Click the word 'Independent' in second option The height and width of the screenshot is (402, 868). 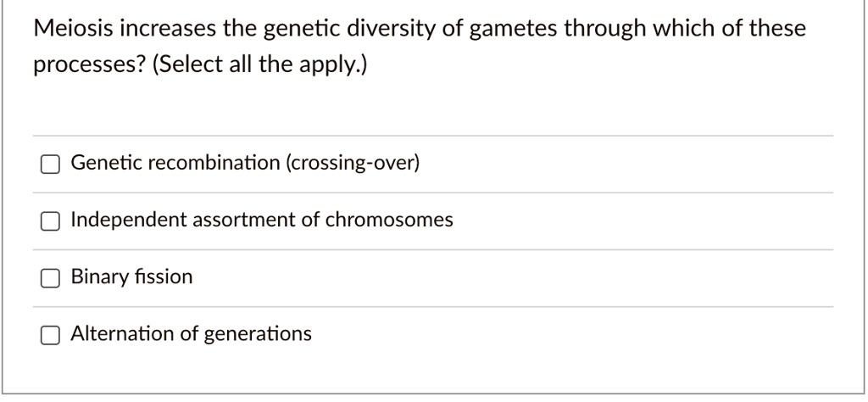point(129,220)
